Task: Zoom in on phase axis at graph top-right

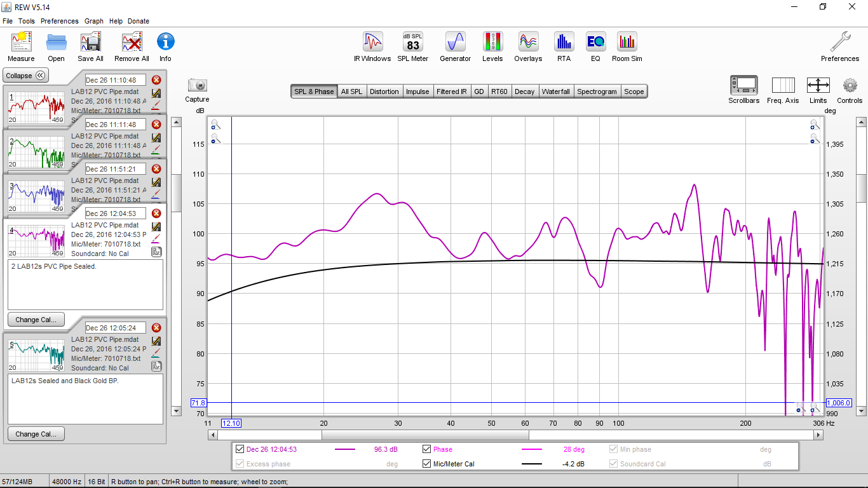Action: coord(815,125)
